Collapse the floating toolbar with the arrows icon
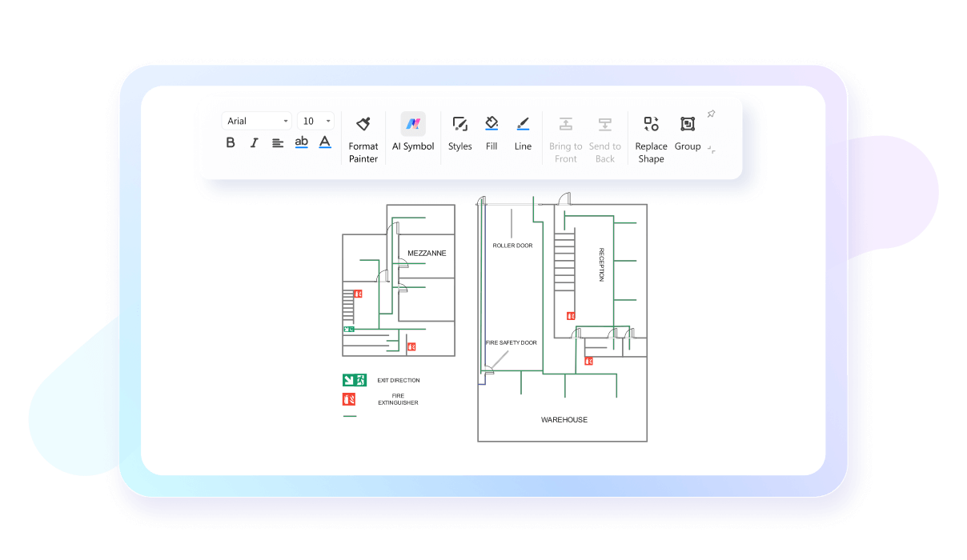Image resolution: width=967 pixels, height=560 pixels. click(712, 150)
